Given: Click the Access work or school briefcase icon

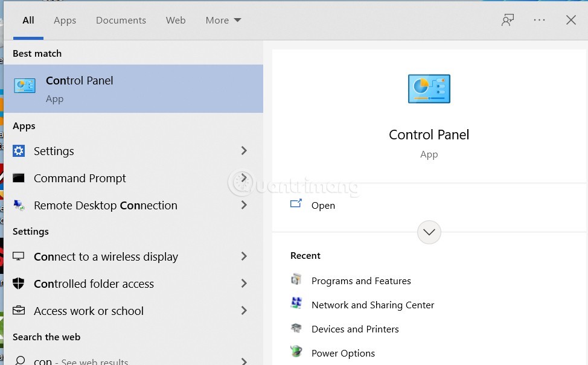Looking at the screenshot, I should 18,311.
